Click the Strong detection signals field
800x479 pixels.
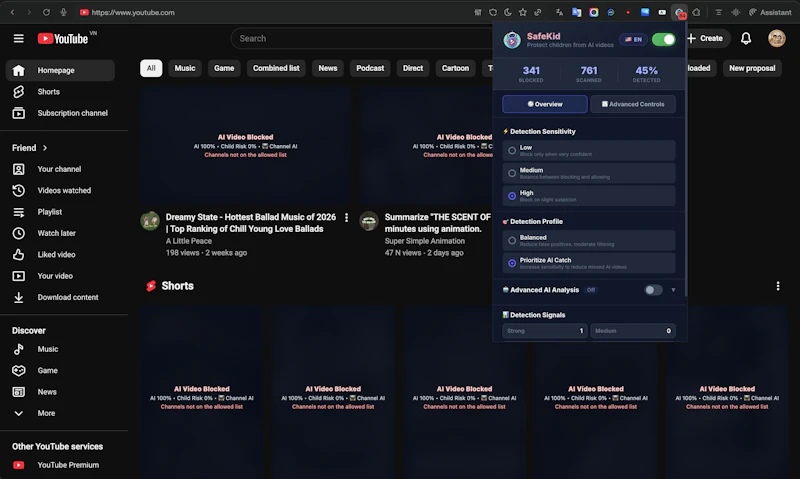(x=544, y=331)
